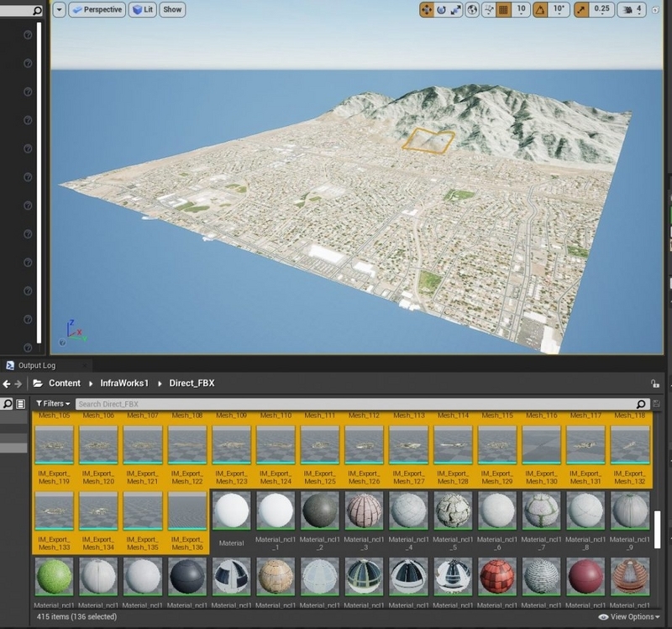Open the Perspective viewport type menu
Screen dimensions: 672x629
[97, 9]
